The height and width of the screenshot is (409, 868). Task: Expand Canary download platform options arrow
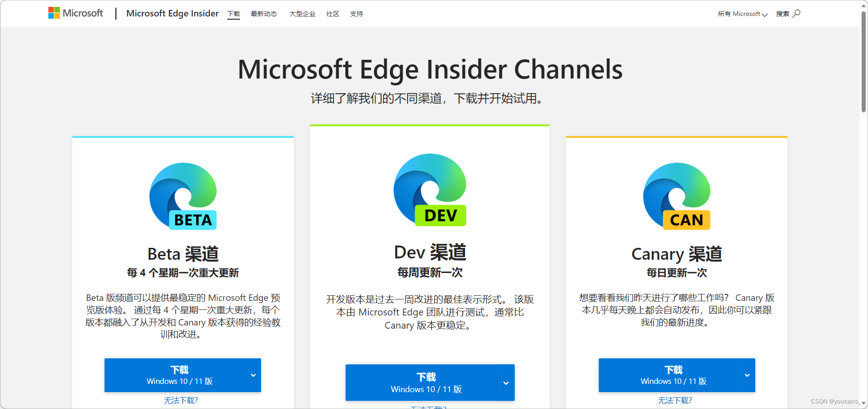point(747,375)
